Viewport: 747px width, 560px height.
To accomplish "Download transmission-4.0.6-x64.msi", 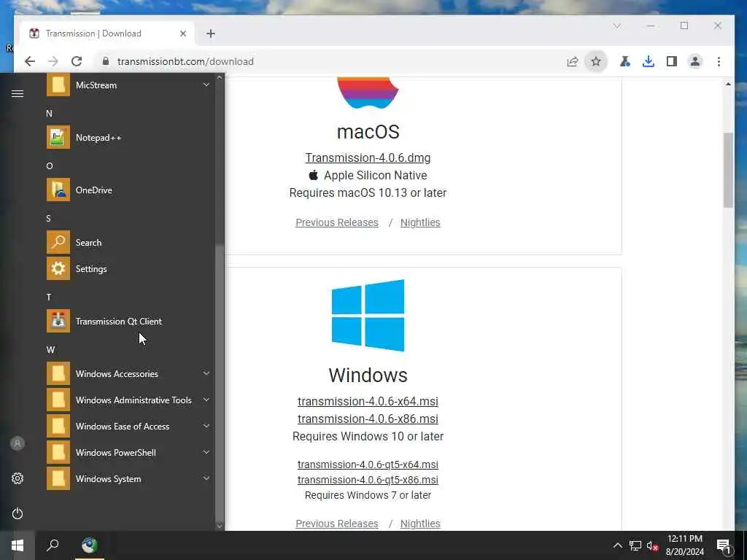I will click(368, 402).
